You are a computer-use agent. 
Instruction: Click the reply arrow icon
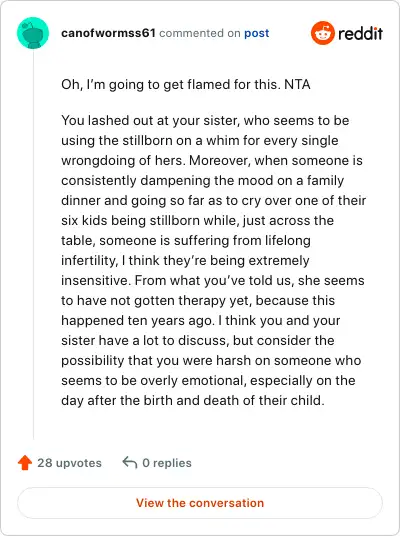point(130,462)
